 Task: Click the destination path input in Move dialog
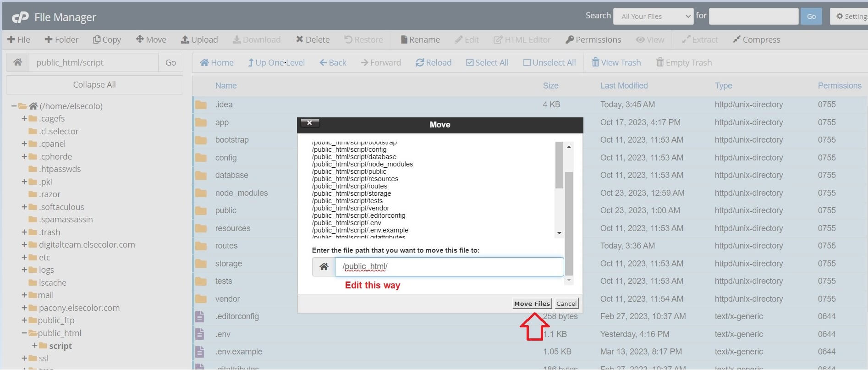(x=449, y=267)
